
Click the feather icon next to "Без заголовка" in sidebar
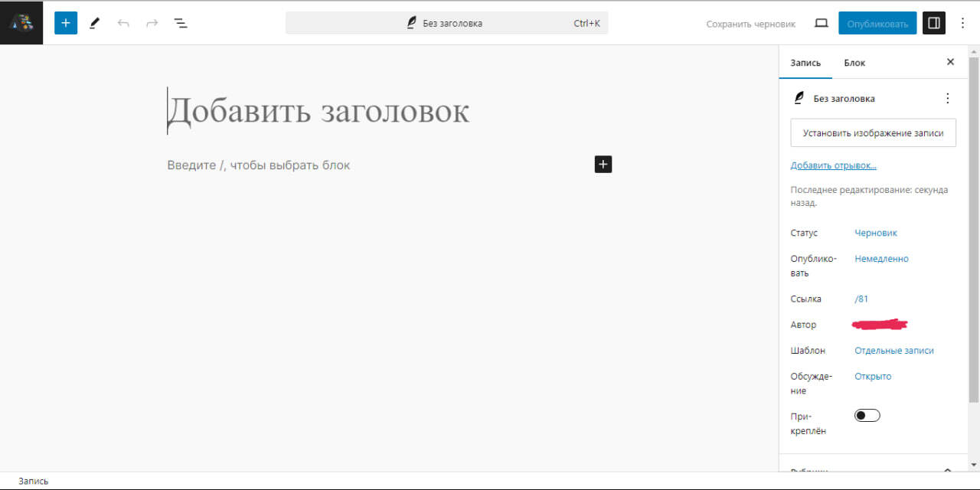(x=799, y=98)
